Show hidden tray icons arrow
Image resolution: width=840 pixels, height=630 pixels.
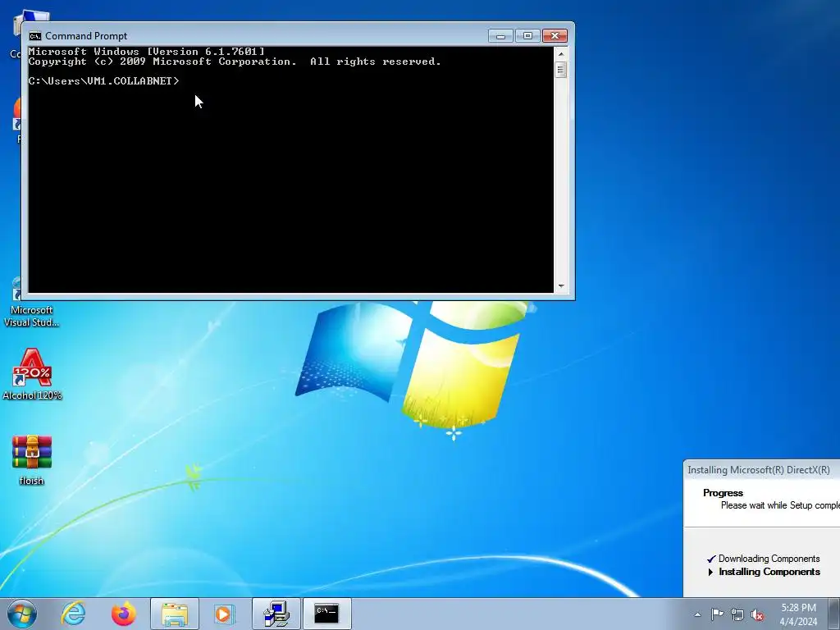pos(697,614)
